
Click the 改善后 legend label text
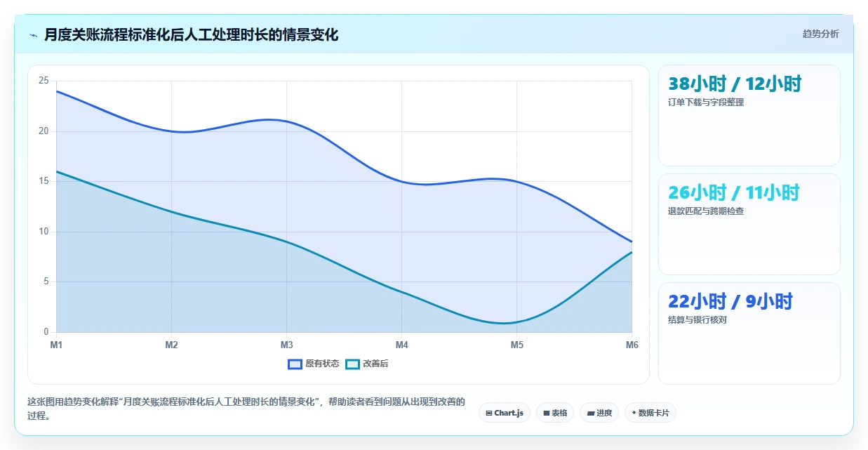[x=375, y=364]
